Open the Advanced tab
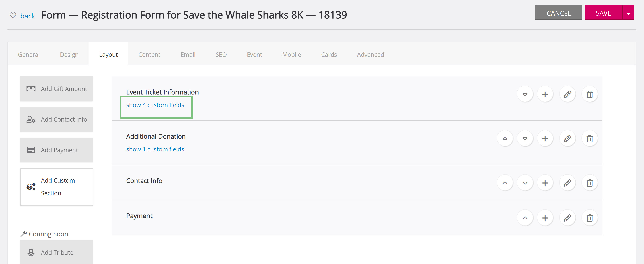644x264 pixels. point(370,55)
